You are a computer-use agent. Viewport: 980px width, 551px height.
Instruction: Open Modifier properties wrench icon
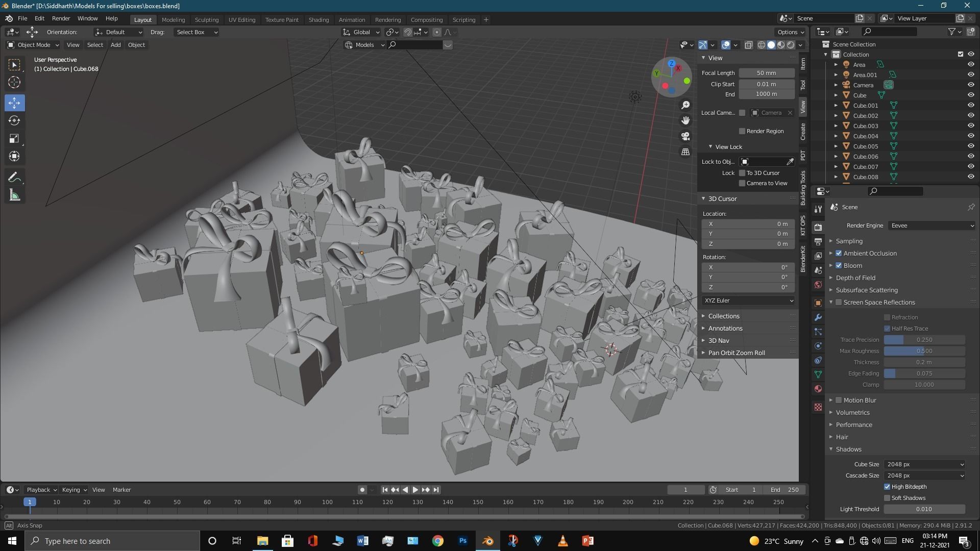[x=818, y=317]
